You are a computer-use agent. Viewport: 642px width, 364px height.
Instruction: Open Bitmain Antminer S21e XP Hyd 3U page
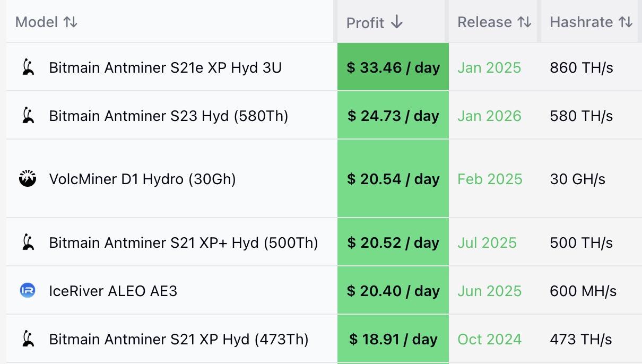tap(165, 68)
